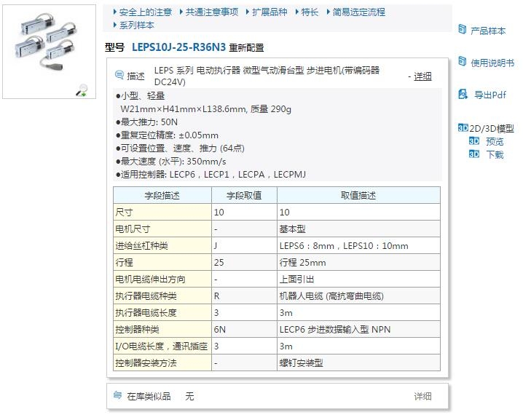
Task: Expand the 共通注意事项 section
Action: click(x=211, y=12)
